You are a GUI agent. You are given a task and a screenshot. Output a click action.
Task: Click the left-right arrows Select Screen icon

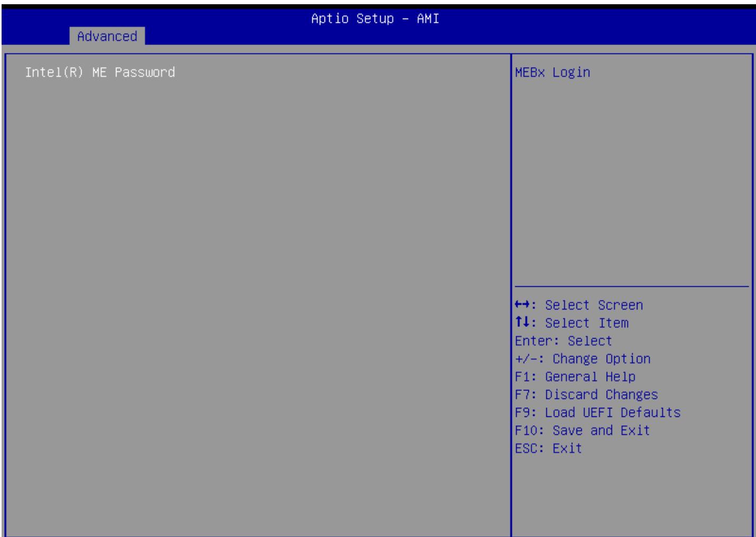(x=523, y=305)
